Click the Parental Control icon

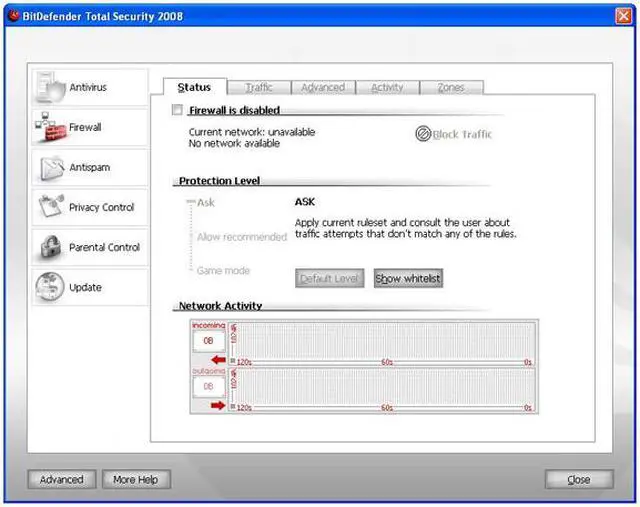pos(50,247)
